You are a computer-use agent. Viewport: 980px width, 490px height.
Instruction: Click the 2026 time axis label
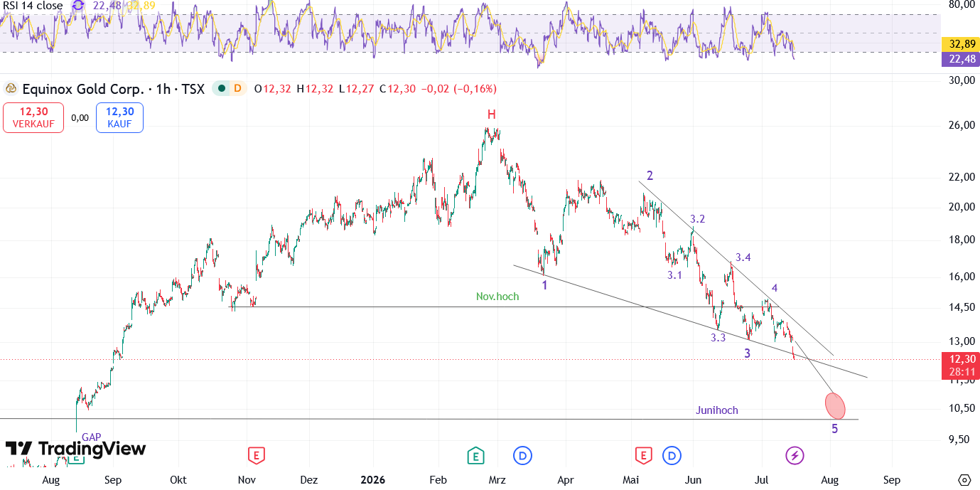point(372,480)
